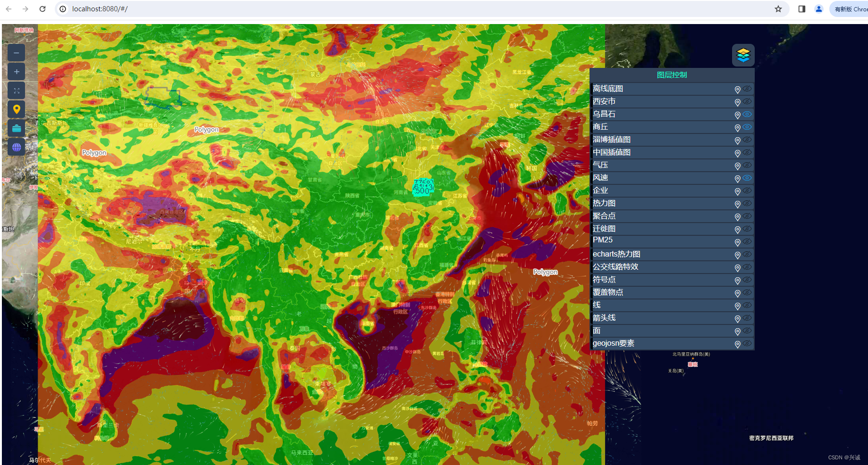View site information icon in address bar
Image resolution: width=868 pixels, height=465 pixels.
pos(63,9)
